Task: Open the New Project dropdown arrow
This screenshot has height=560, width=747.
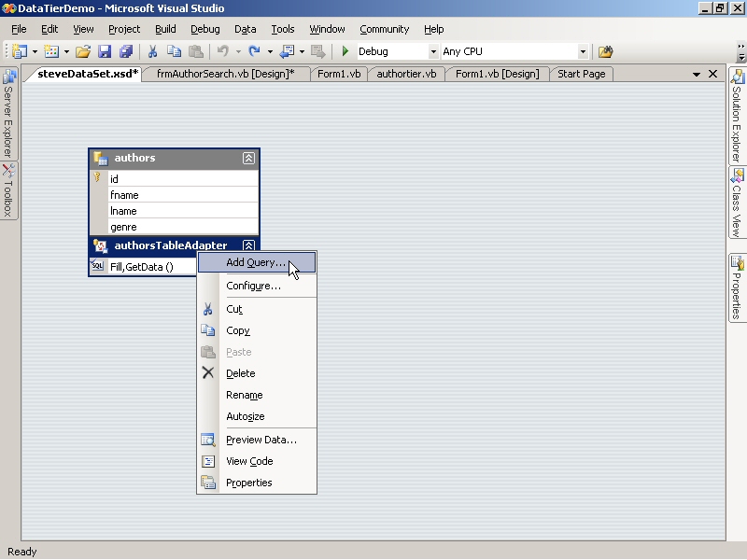Action: pyautogui.click(x=35, y=51)
